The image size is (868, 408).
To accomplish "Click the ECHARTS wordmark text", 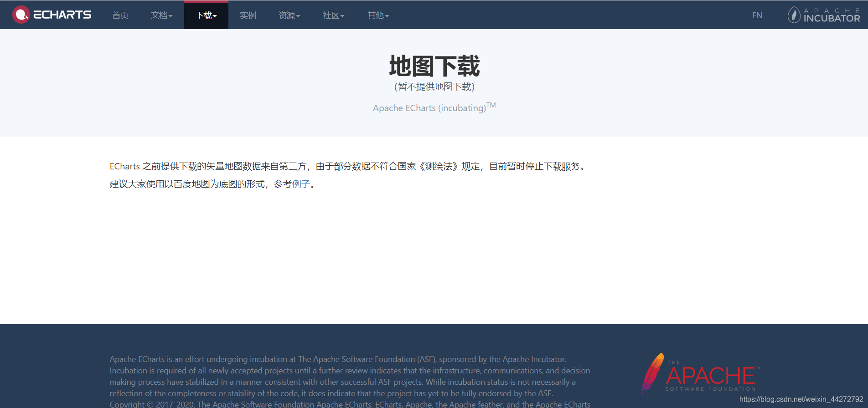I will (x=62, y=15).
